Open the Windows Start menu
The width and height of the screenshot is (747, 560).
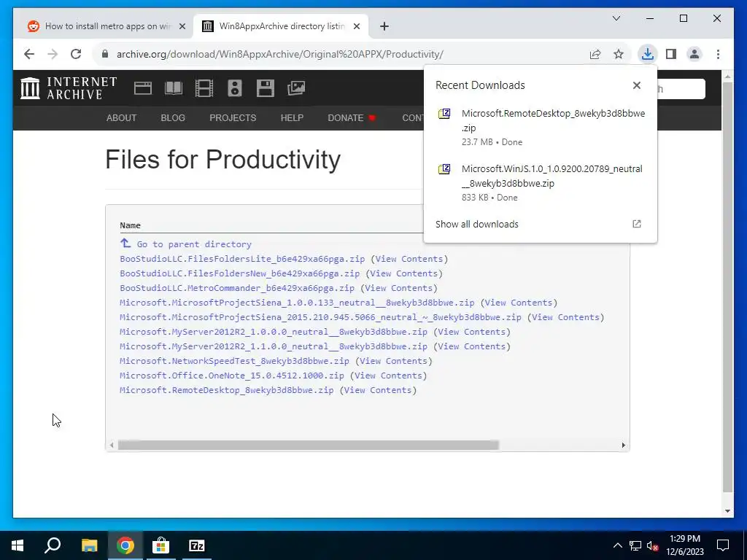(18, 545)
